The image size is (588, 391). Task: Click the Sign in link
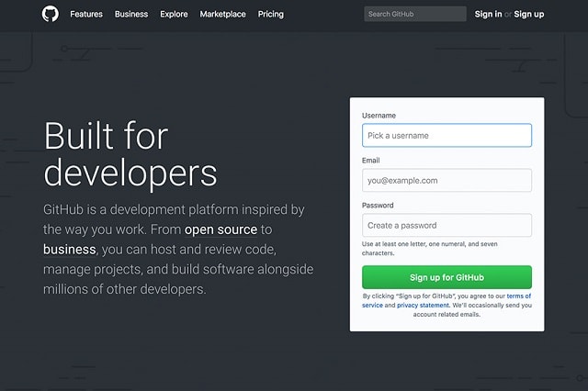point(488,15)
